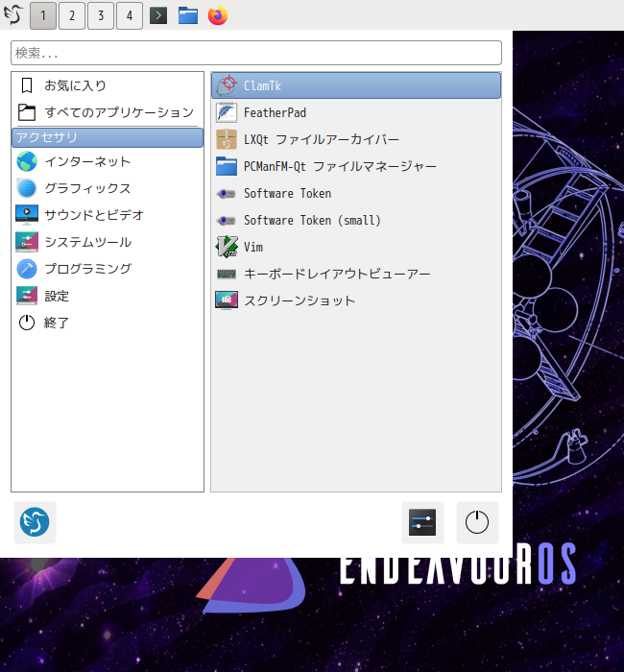Screen dimensions: 624x672
Task: Click the blue bird button at menu bottom
Action: (x=35, y=522)
